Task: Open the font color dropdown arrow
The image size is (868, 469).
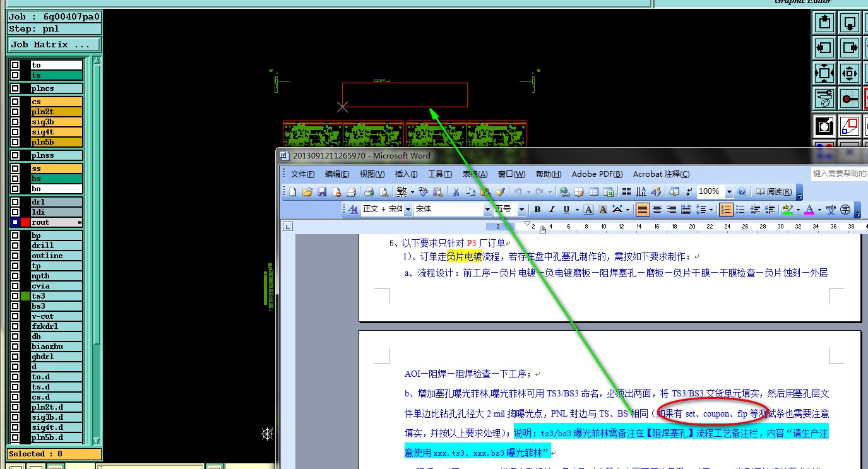Action: pyautogui.click(x=819, y=210)
